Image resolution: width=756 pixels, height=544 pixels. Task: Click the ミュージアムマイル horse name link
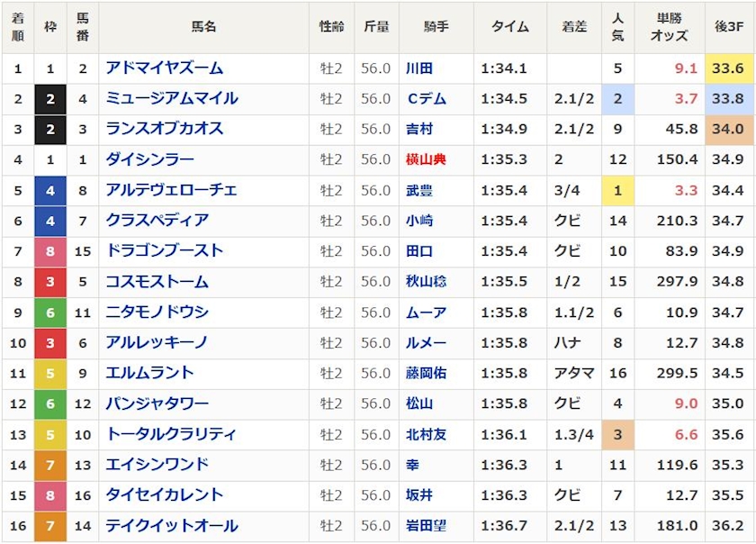tap(171, 99)
